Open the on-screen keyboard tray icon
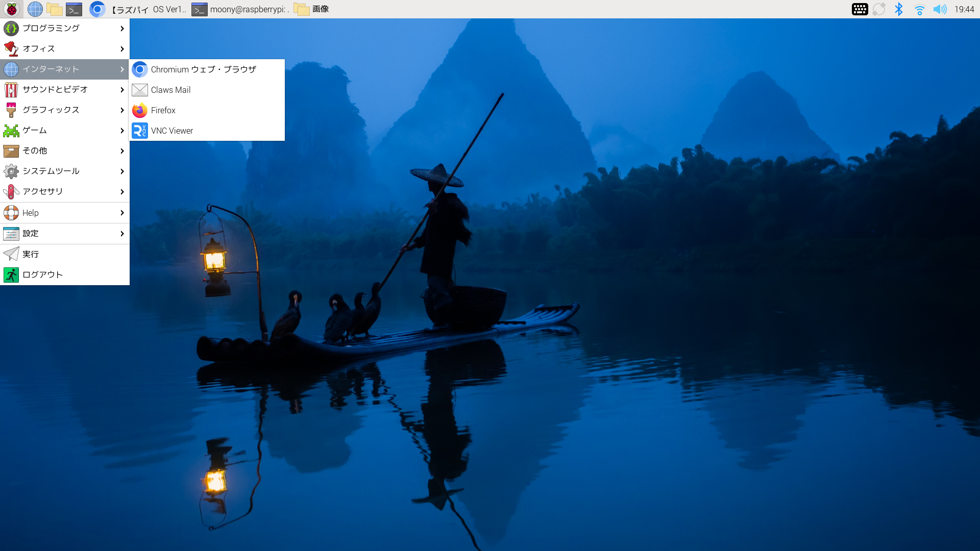The height and width of the screenshot is (551, 980). tap(860, 9)
